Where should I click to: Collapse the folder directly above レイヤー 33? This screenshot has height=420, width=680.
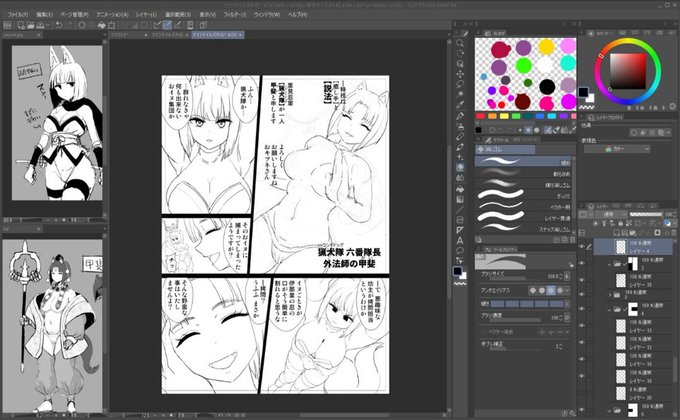point(609,310)
